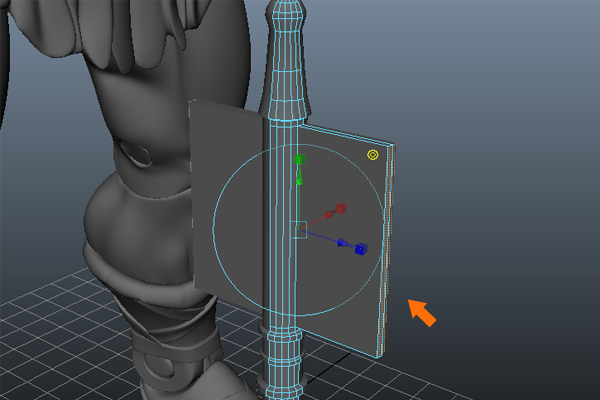Click the green Y-axis scale handle cube
600x400 pixels.
click(300, 159)
